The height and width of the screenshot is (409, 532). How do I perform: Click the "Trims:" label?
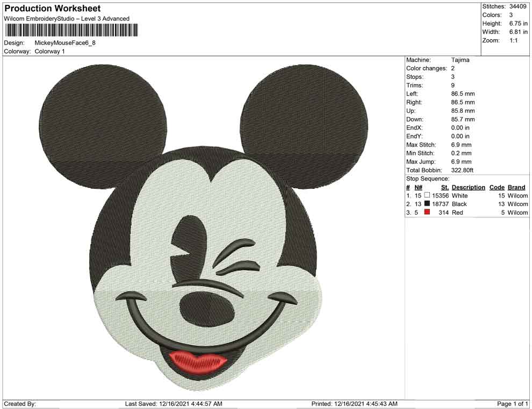[415, 85]
